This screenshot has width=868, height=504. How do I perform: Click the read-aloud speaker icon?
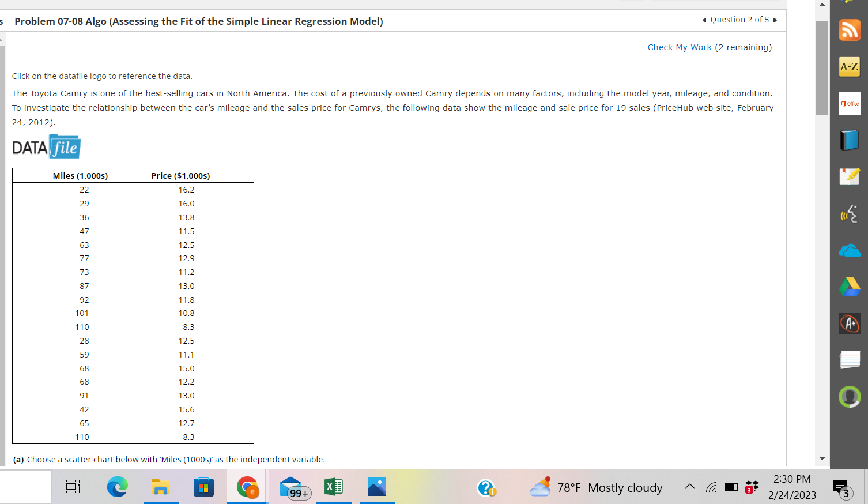tap(850, 213)
